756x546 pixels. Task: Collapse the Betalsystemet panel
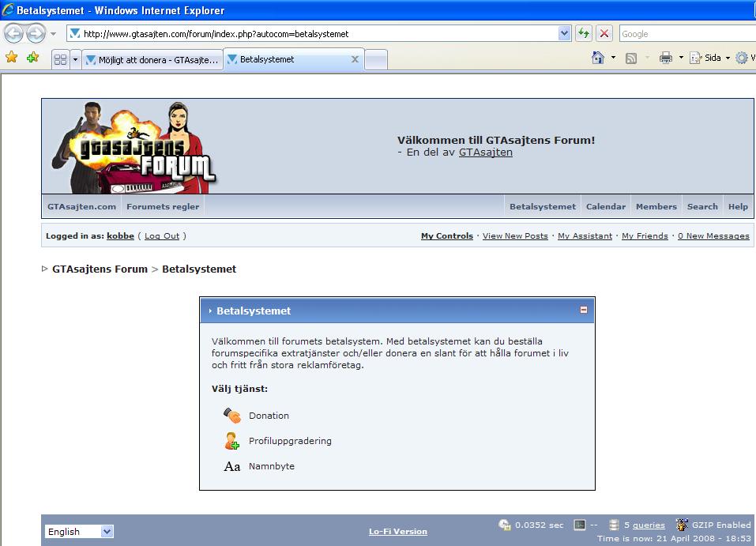[584, 311]
